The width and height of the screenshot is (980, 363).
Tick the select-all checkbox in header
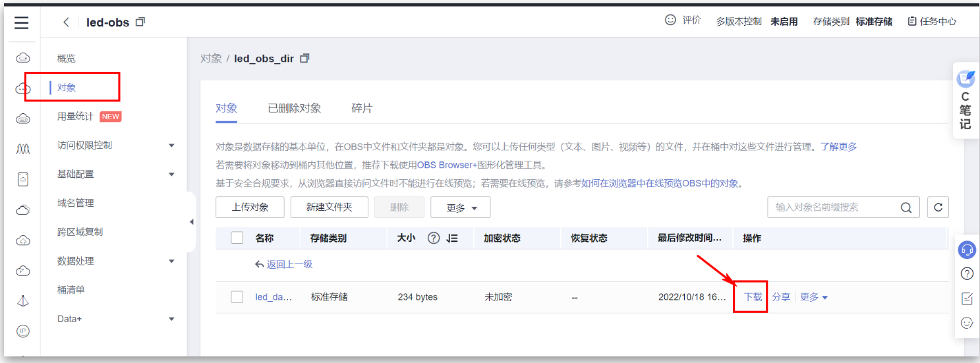click(237, 238)
